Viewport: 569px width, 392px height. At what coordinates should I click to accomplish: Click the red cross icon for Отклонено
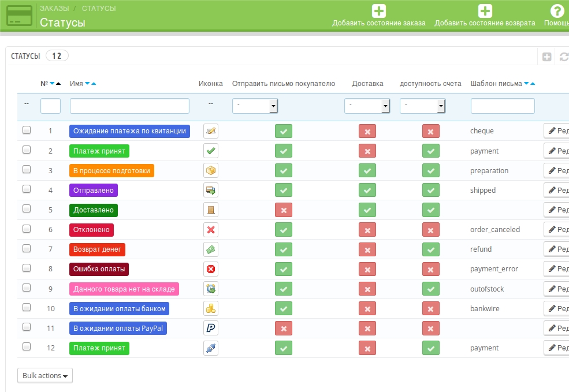[211, 230]
